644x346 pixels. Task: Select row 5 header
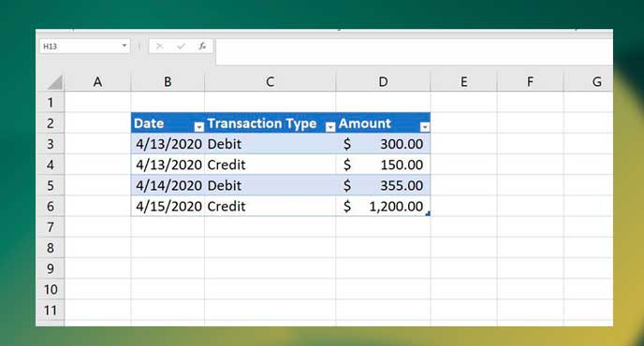(x=51, y=185)
